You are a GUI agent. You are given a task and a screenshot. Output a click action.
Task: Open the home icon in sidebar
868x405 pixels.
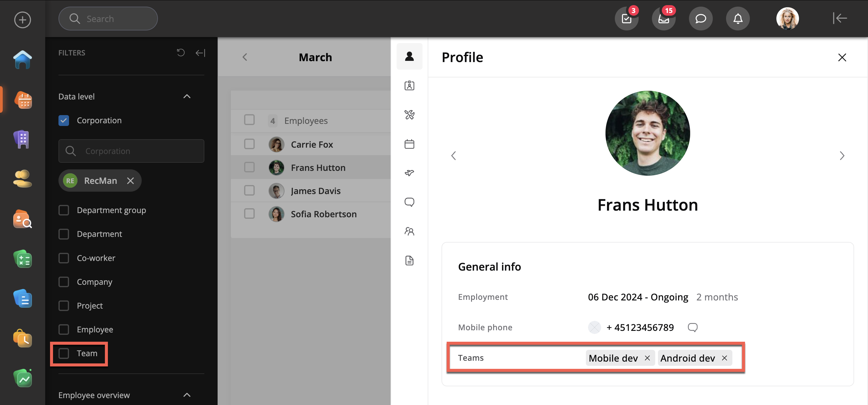click(23, 60)
